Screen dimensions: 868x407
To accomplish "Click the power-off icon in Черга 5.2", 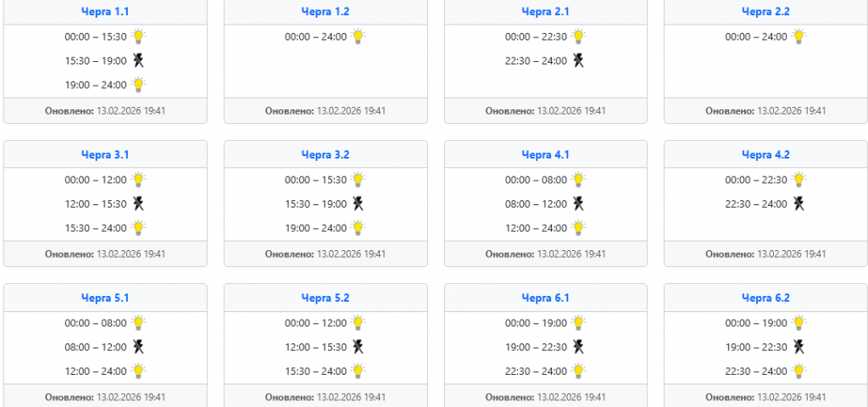I will point(359,347).
